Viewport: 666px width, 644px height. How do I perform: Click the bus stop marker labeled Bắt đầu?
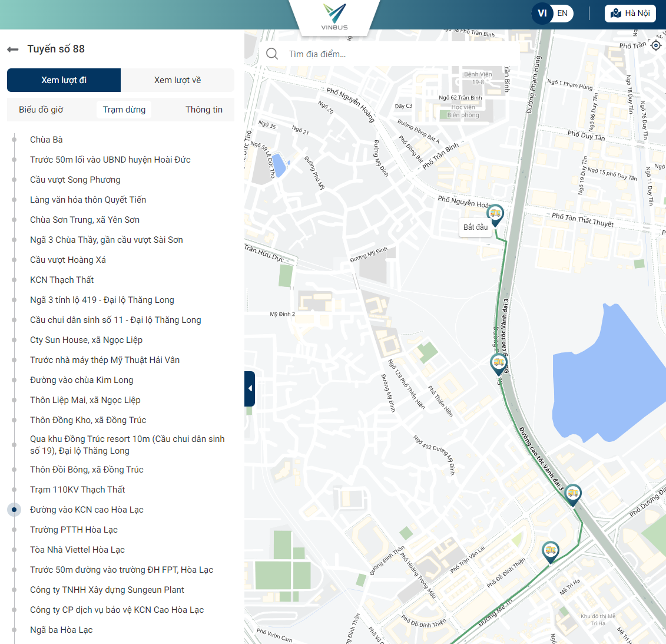point(495,216)
